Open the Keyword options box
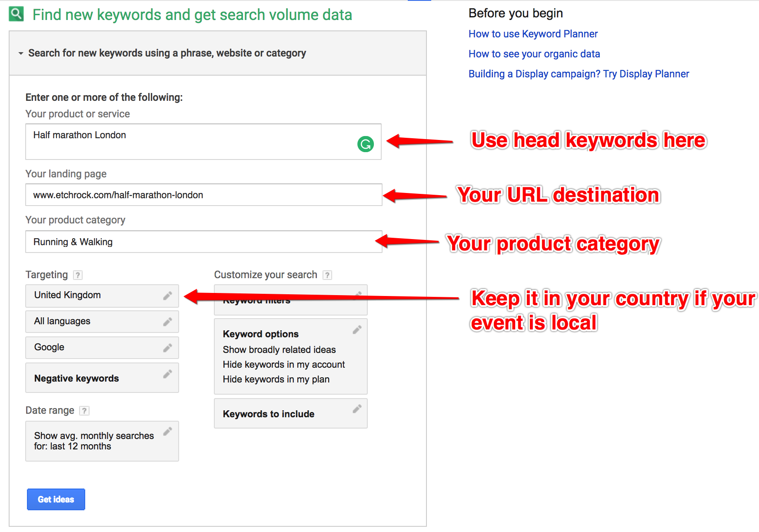The image size is (759, 532). pos(291,356)
